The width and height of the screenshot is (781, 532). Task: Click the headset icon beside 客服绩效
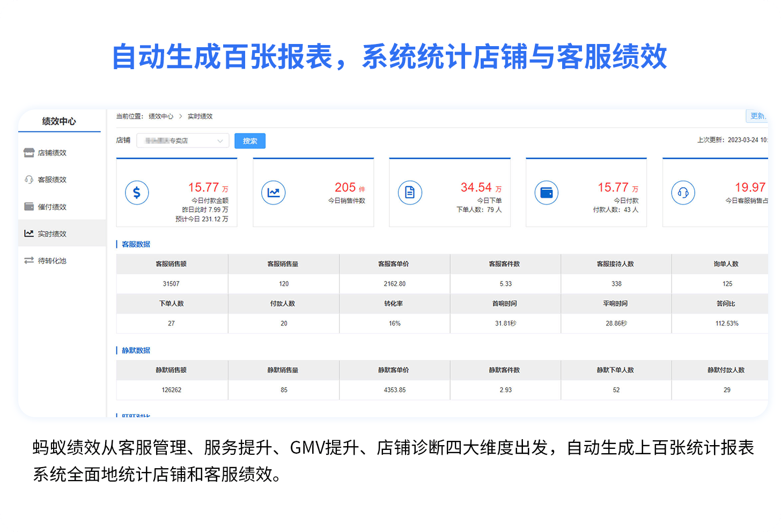tap(29, 180)
